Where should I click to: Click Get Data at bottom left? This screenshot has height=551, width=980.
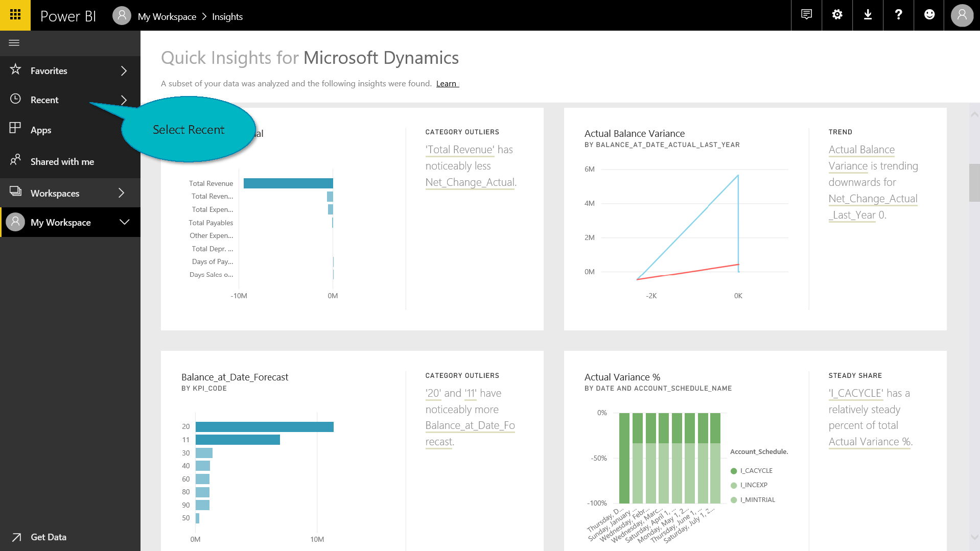pos(48,537)
